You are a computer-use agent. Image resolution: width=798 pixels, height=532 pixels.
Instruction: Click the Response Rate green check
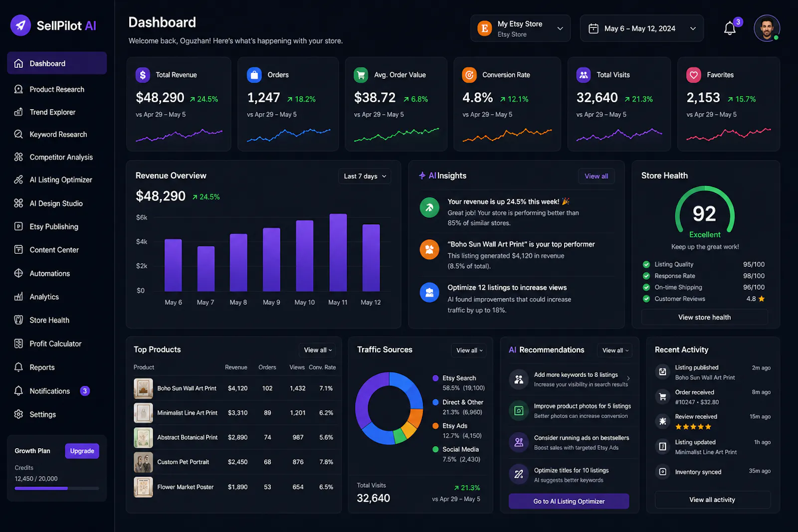(646, 276)
